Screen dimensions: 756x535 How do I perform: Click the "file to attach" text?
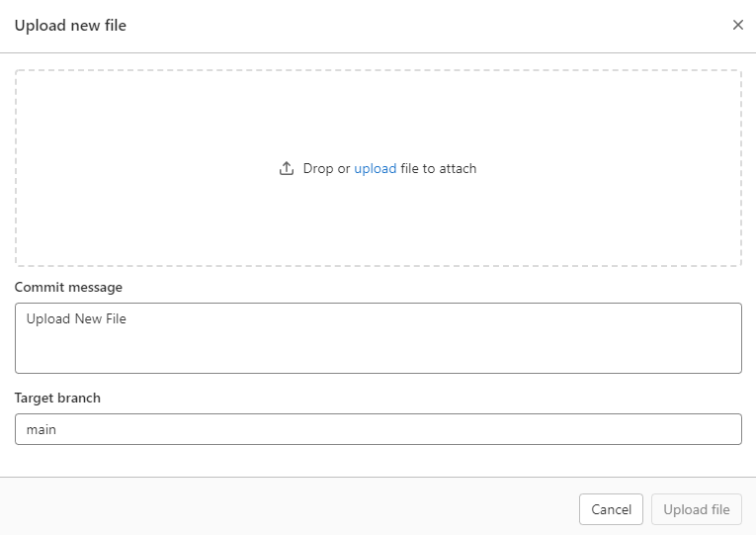[x=438, y=168]
